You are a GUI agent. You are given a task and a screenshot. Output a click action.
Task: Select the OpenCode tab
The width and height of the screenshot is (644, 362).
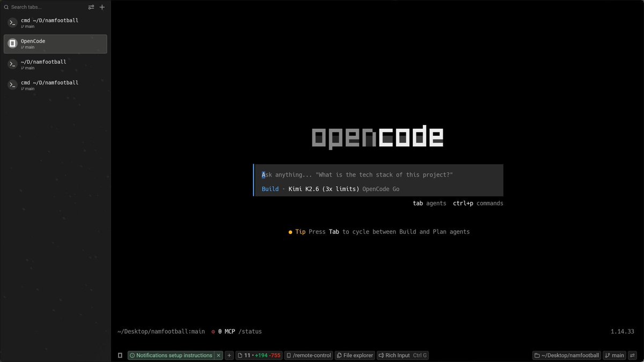[55, 44]
